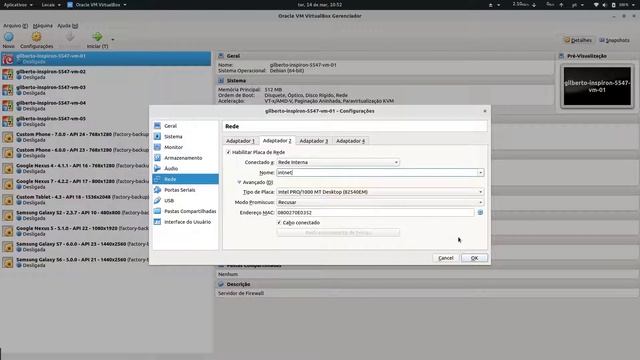640x360 pixels.
Task: Select VM gilberto-inspiron-5547-vm-05 in the list
Action: coord(106,121)
